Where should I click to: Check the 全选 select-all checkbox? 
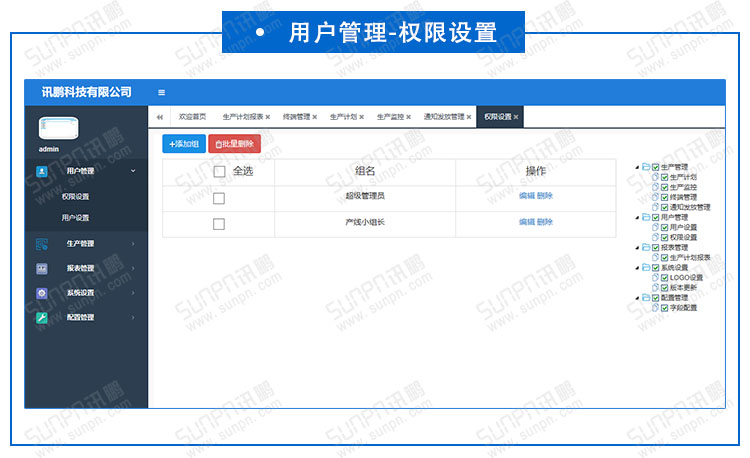[x=219, y=172]
